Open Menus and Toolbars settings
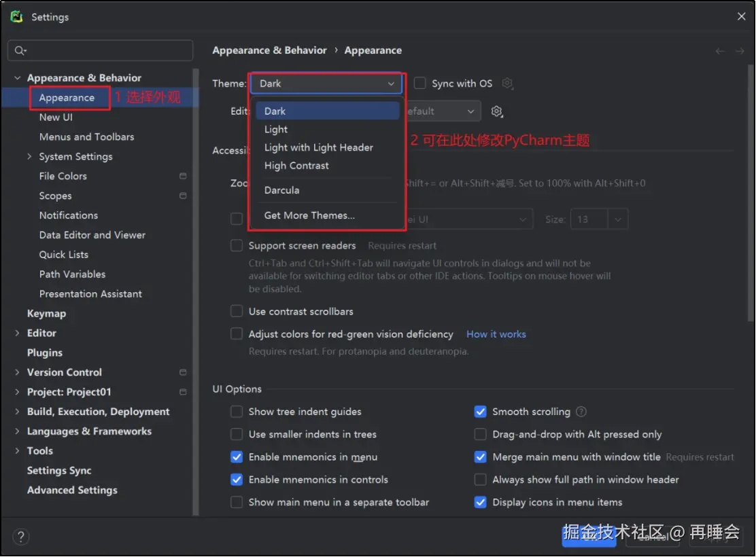 pos(87,137)
